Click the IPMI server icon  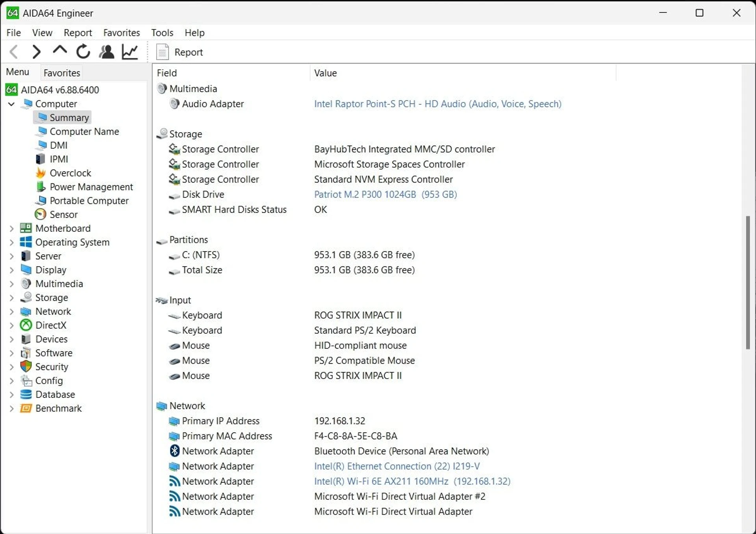point(41,159)
